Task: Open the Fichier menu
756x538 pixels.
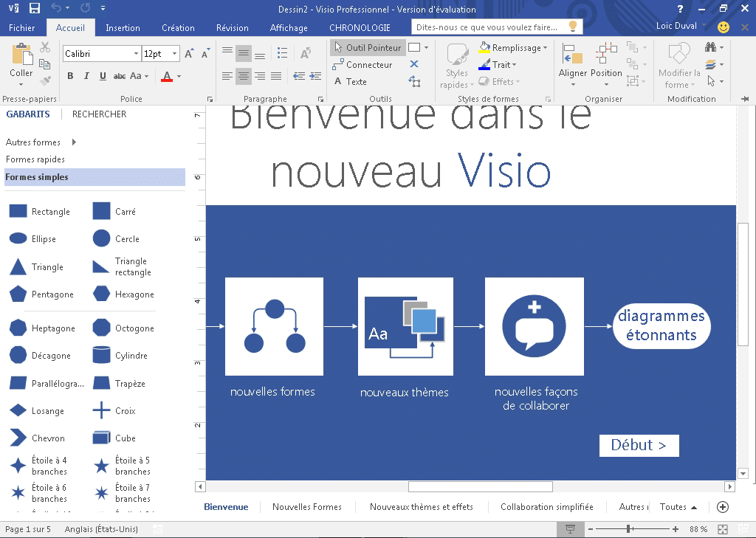Action: click(21, 28)
